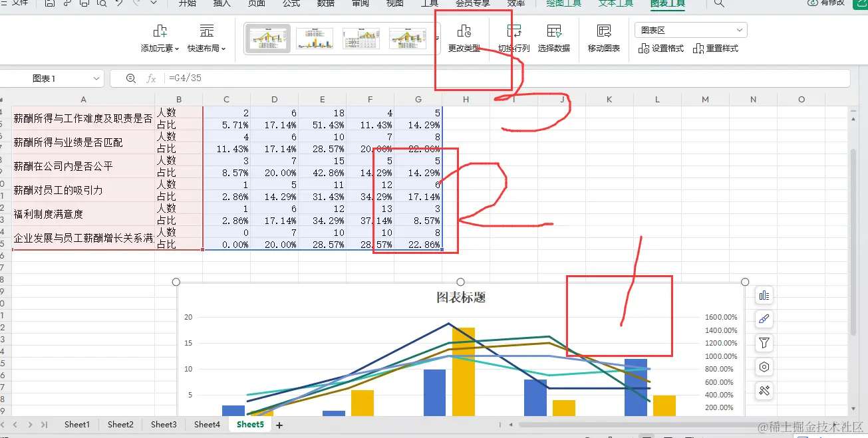Switch to Text Tools (文本工具) tab
This screenshot has width=868, height=438.
pos(615,4)
